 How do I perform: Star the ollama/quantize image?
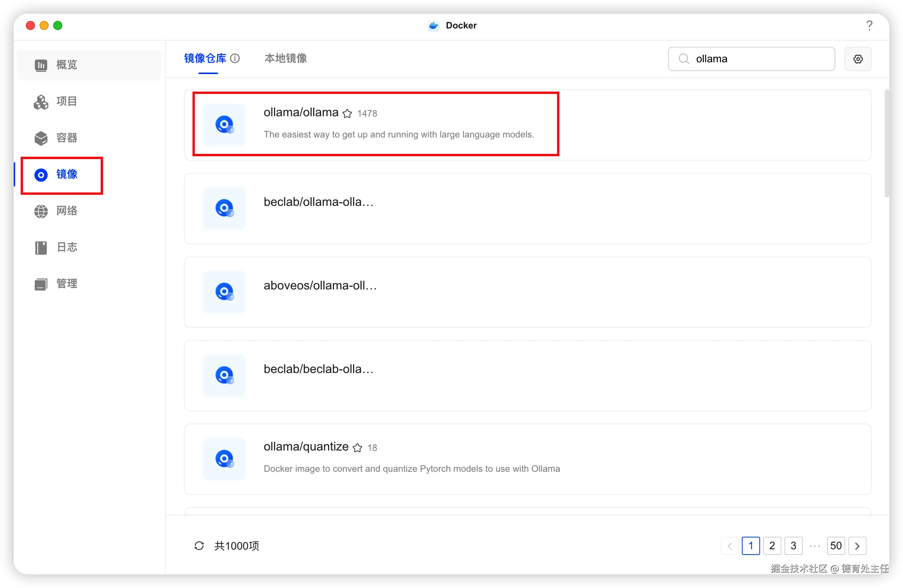point(357,448)
